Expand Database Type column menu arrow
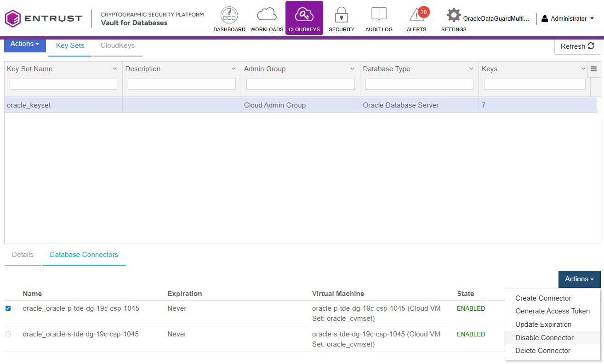 pos(471,69)
